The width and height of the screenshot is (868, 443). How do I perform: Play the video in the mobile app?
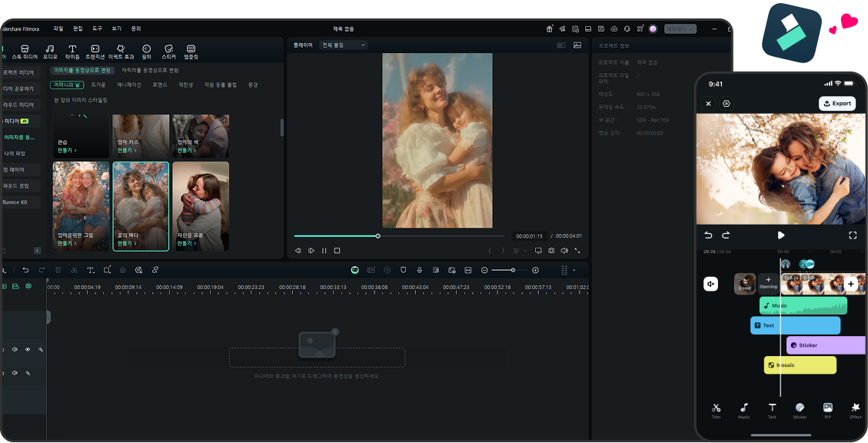(x=780, y=235)
